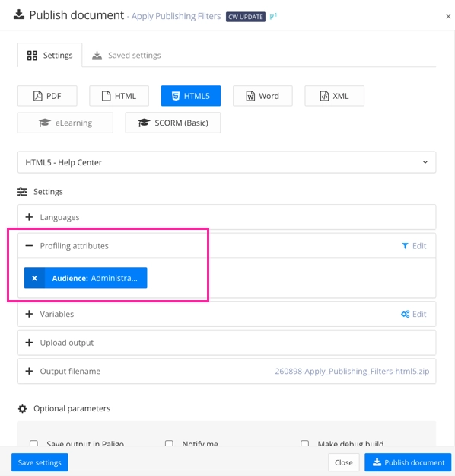Expand the Output filename section
The width and height of the screenshot is (455, 476).
click(29, 371)
